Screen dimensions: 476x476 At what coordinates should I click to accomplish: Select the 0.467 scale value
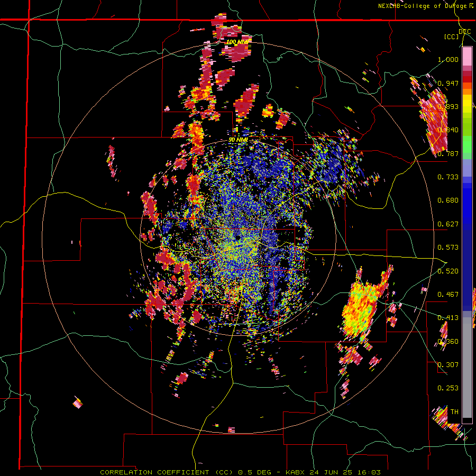click(448, 295)
